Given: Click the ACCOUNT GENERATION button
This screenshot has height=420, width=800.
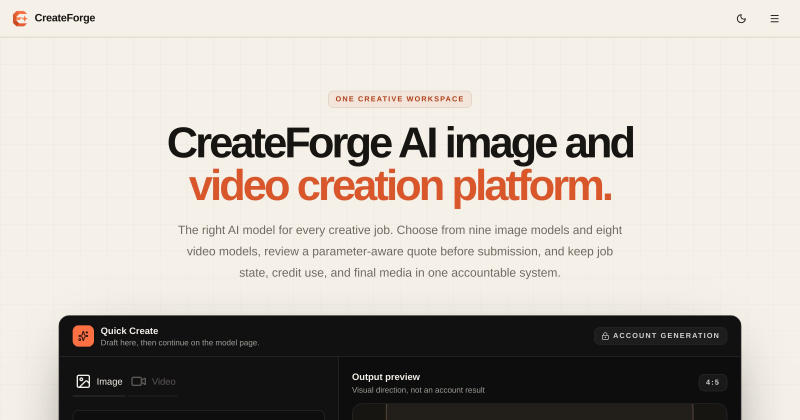Looking at the screenshot, I should pos(660,336).
